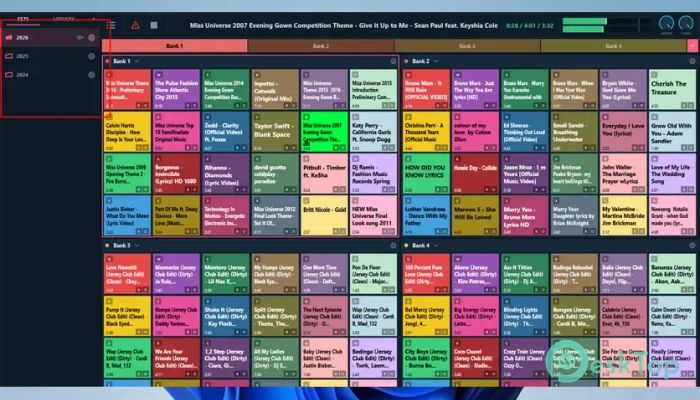Select the 2026 set folder
The image size is (700, 400).
50,38
